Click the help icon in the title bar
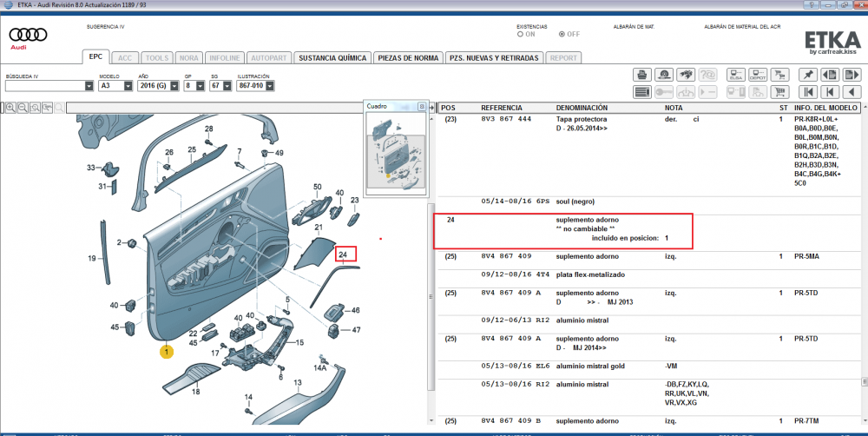 (x=812, y=5)
